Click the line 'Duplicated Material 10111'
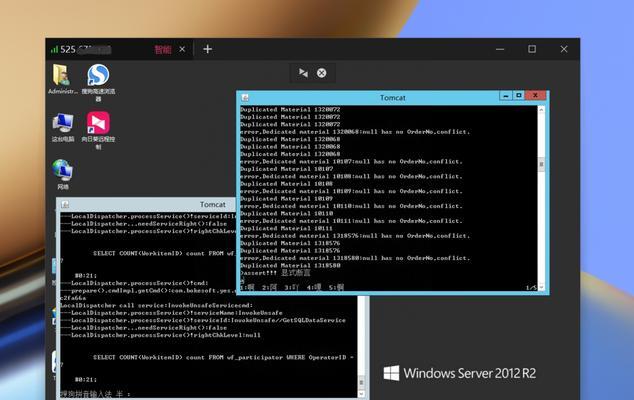The height and width of the screenshot is (400, 634). pos(287,228)
